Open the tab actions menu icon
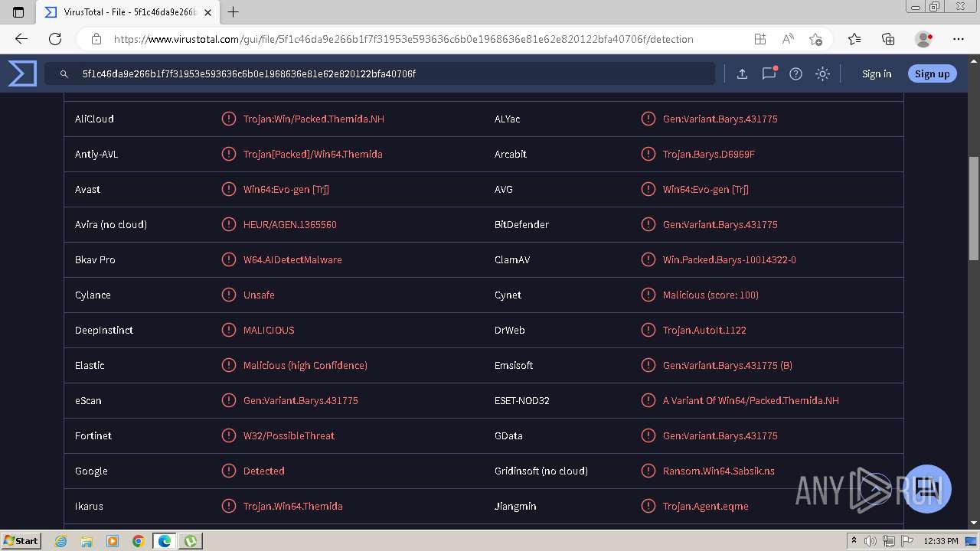Screen dimensions: 980x551 point(18,12)
